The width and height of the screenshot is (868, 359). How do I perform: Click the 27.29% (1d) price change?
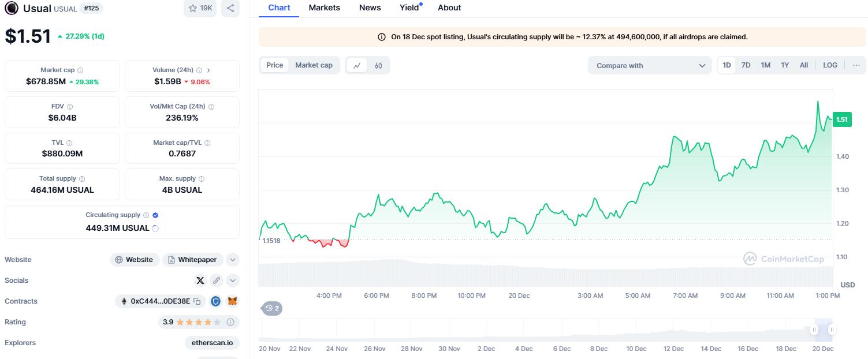(81, 36)
